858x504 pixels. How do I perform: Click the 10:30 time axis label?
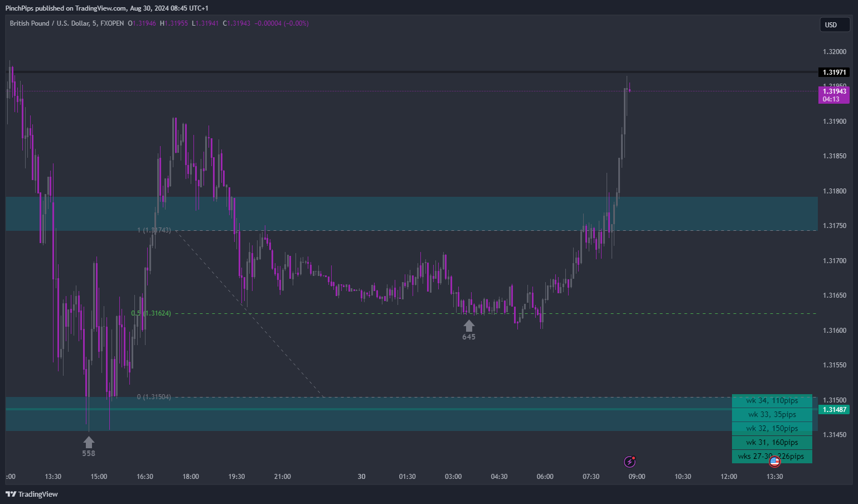(x=683, y=477)
